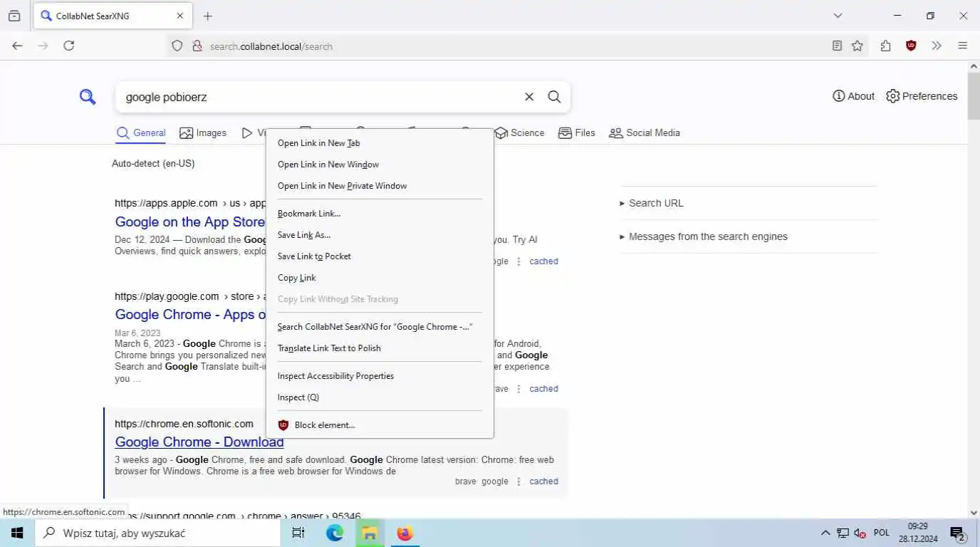
Task: Show hidden system tray icons
Action: click(825, 533)
